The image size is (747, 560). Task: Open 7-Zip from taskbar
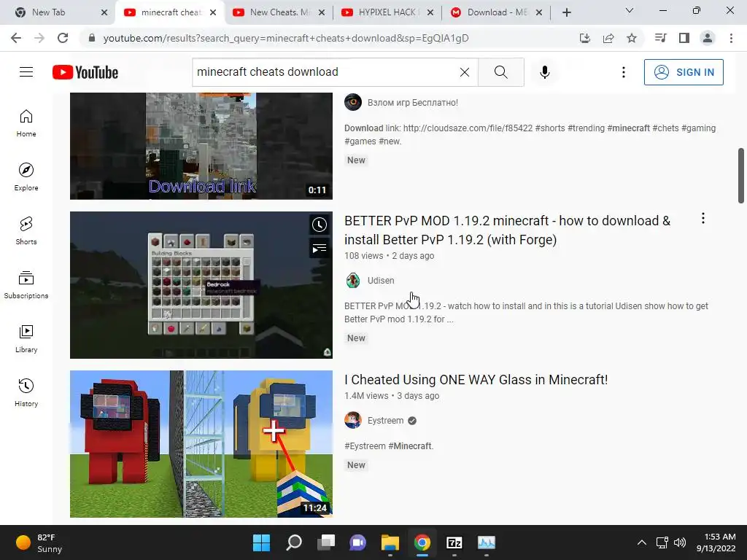coord(454,542)
